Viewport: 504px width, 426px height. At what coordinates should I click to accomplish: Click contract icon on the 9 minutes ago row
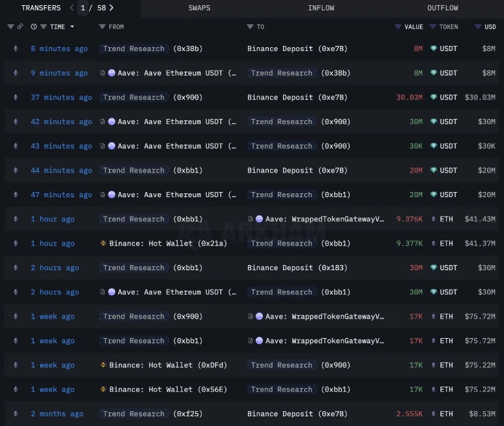103,73
